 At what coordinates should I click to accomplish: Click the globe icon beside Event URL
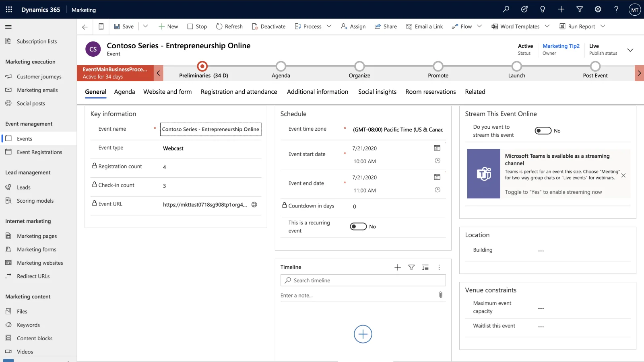(x=254, y=204)
